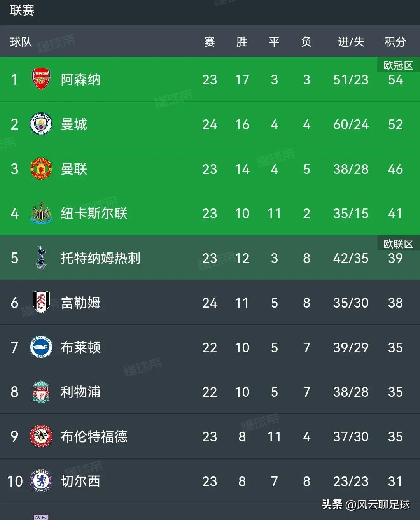Click the Fulham club crest icon

(41, 302)
